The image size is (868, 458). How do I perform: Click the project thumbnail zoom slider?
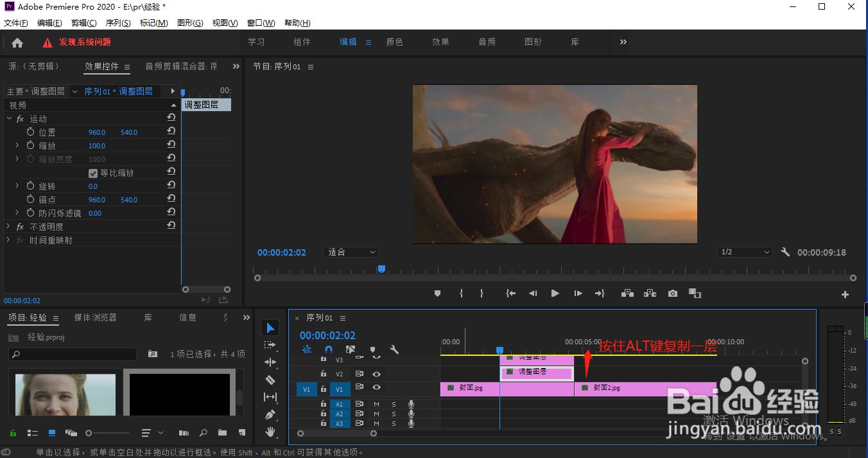90,433
